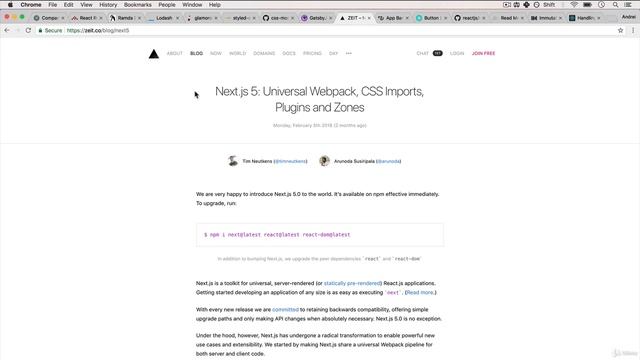Image resolution: width=640 pixels, height=360 pixels.
Task: Click the Wi-Fi status icon
Action: 574,5
